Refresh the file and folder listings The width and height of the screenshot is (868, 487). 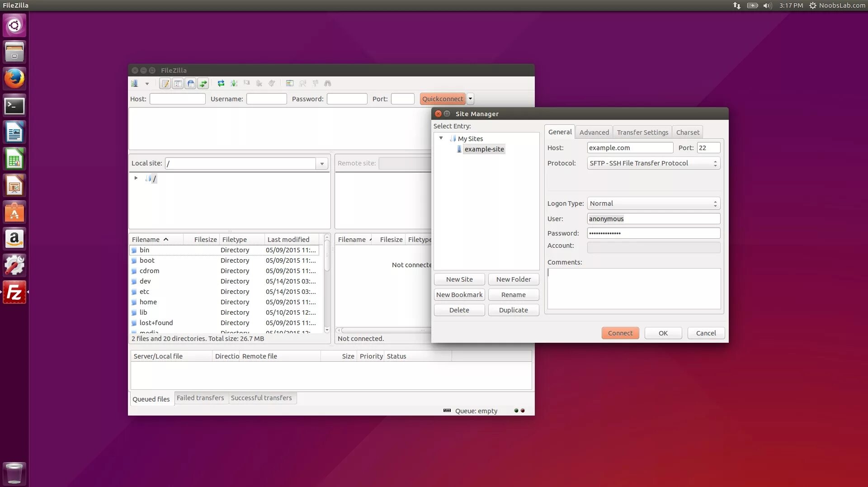tap(221, 83)
